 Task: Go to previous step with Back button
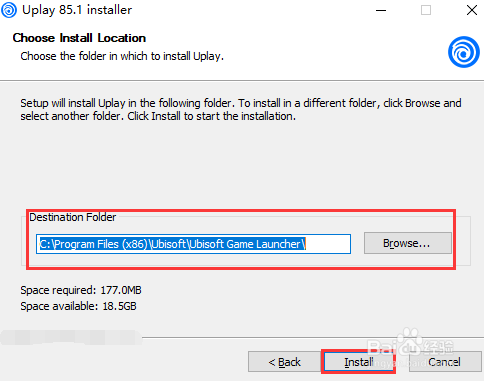285,361
